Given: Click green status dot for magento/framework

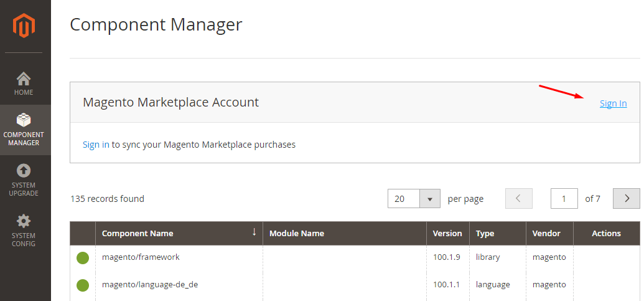Looking at the screenshot, I should (83, 258).
